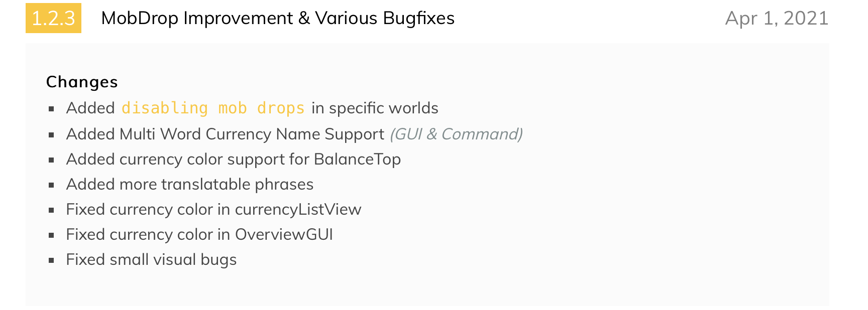
Task: Click the bullet before small visual bugs entry
Action: point(51,260)
